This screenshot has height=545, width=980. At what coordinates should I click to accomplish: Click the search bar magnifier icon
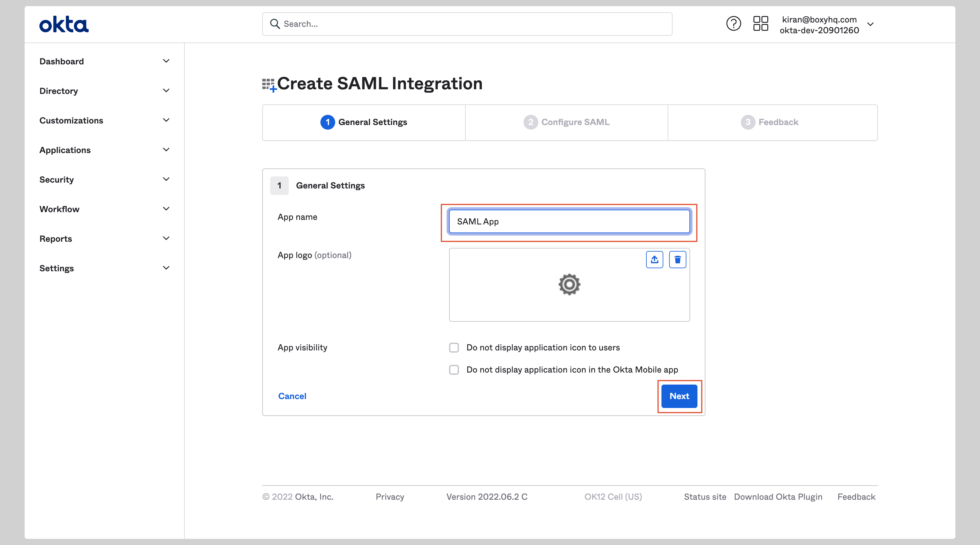[x=273, y=23]
